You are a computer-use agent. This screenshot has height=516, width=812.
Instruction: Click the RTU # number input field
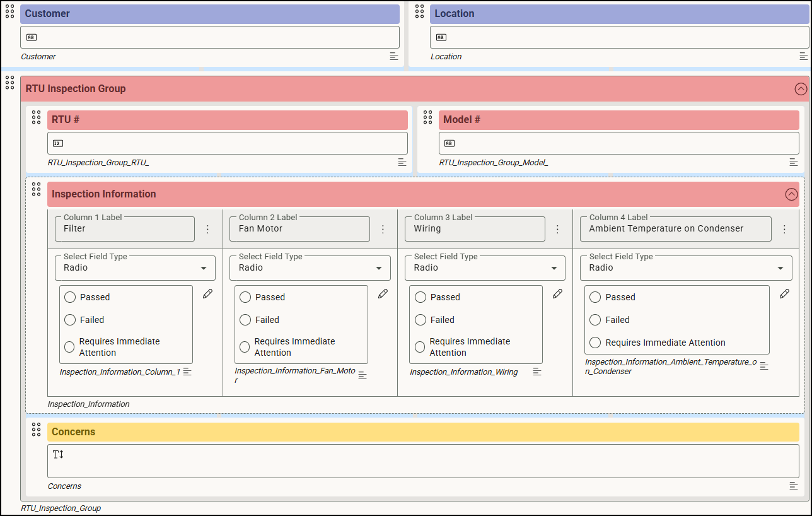(x=227, y=143)
